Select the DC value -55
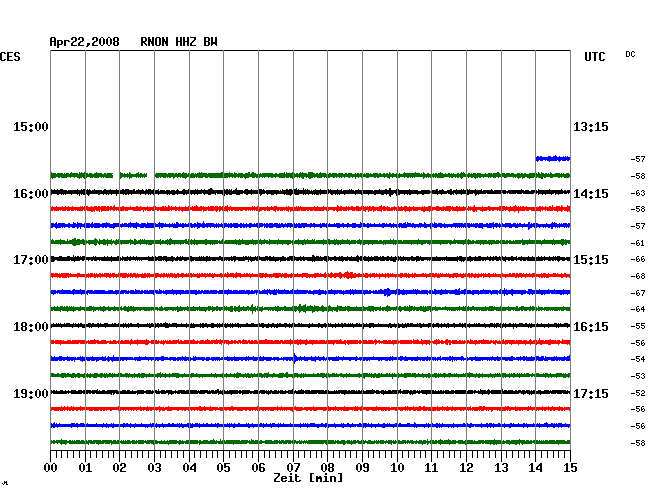Viewport: 650px width, 494px height. (638, 327)
